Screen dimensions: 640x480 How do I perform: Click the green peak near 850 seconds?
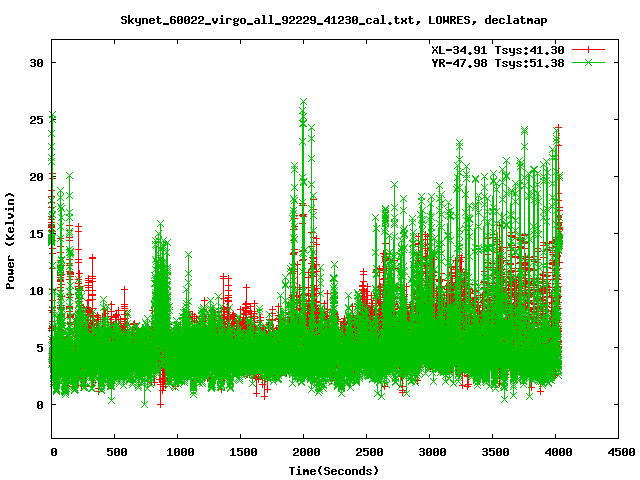click(160, 224)
